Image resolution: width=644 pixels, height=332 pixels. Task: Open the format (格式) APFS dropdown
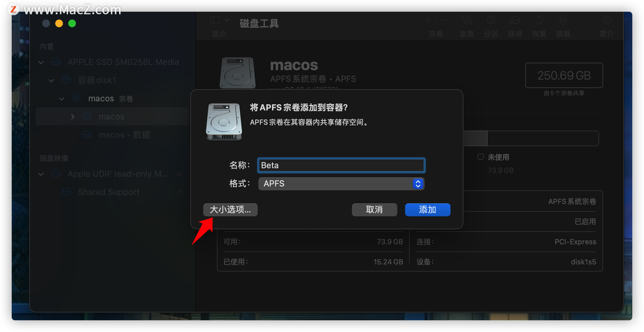(x=341, y=184)
